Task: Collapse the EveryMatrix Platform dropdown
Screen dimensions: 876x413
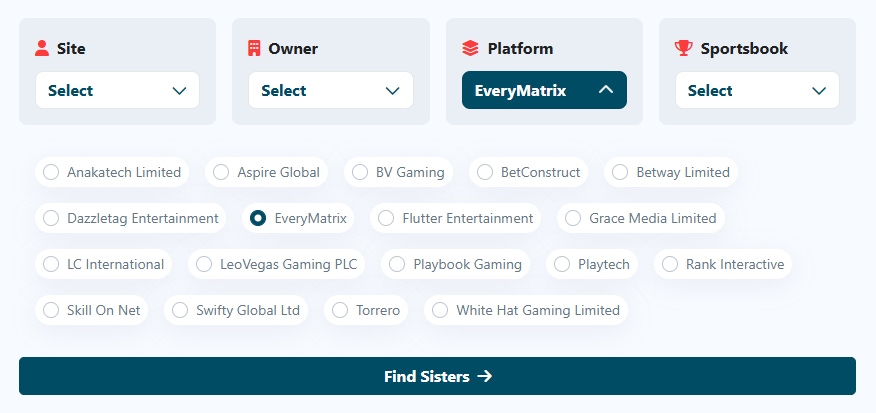Action: (x=544, y=90)
